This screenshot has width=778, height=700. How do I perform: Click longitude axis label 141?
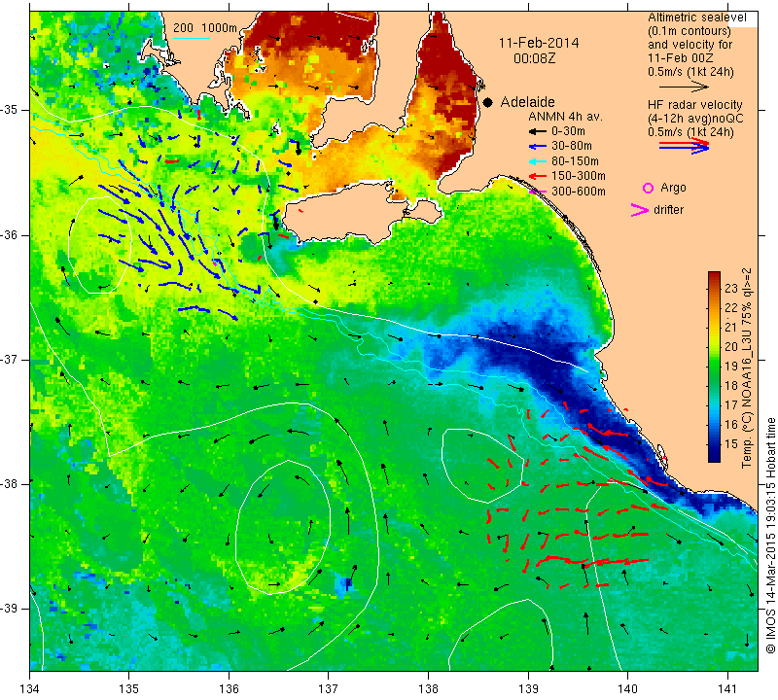pyautogui.click(x=727, y=689)
